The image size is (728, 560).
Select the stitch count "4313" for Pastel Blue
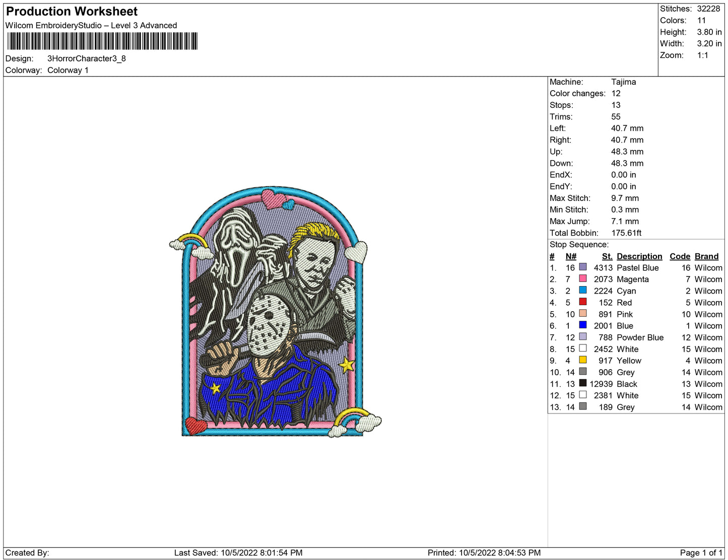pyautogui.click(x=603, y=267)
